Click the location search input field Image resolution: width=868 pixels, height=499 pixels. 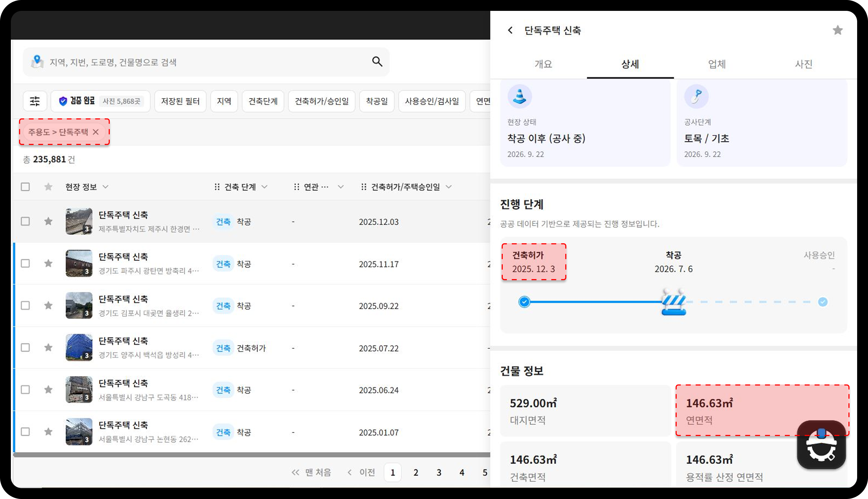coord(207,62)
